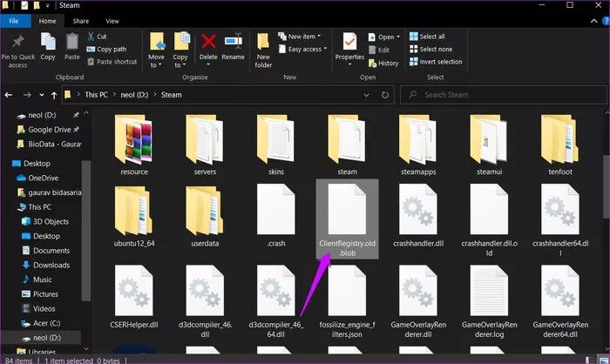Click Copy path in the ribbon
The width and height of the screenshot is (610, 364).
pos(106,50)
